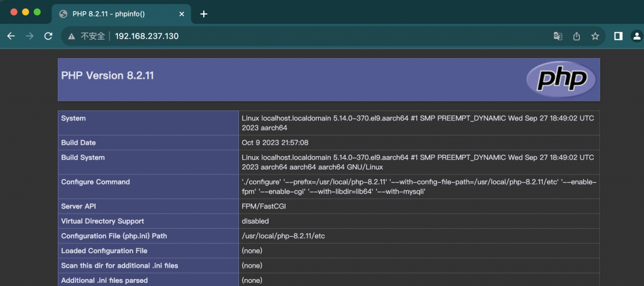Click the PHP logo in the header
The height and width of the screenshot is (286, 644).
click(560, 79)
